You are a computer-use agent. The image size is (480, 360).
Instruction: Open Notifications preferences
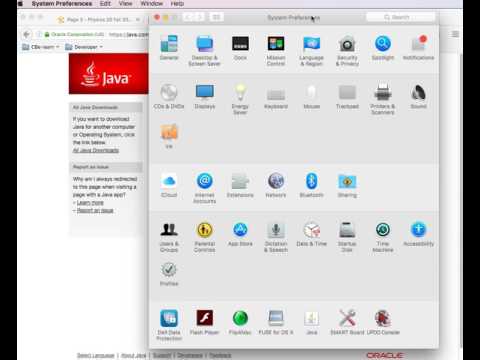[x=418, y=48]
